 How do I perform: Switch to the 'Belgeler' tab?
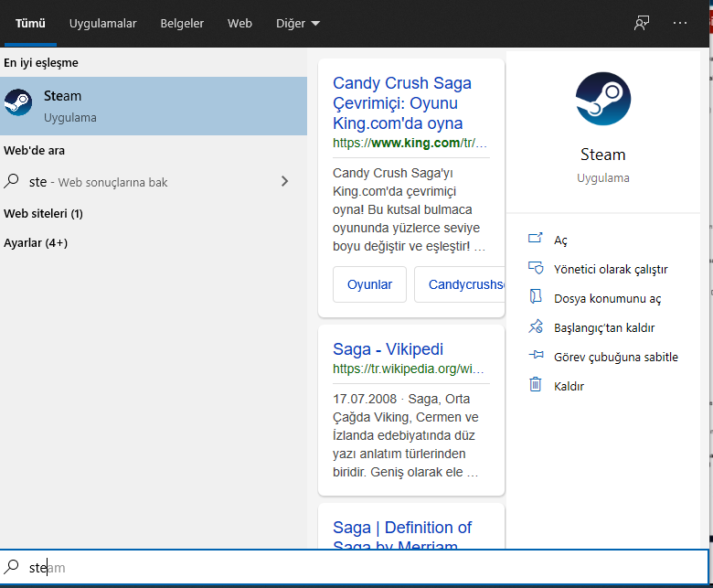pos(182,24)
